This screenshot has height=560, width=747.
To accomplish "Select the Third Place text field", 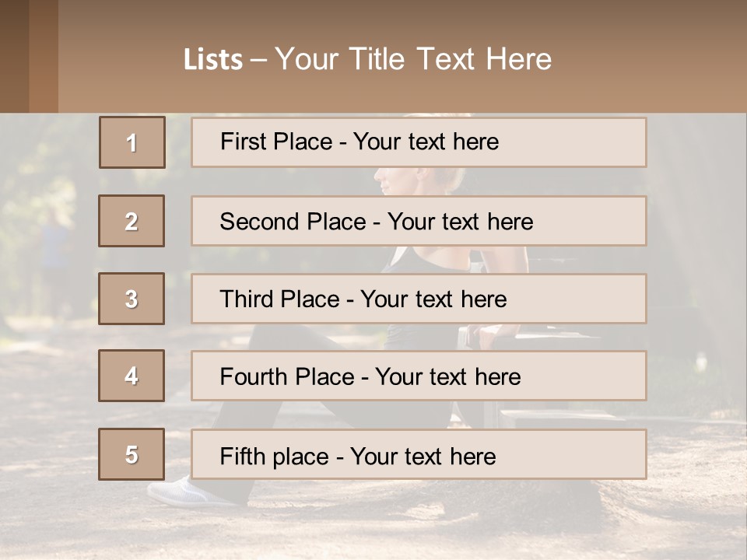I will [419, 299].
